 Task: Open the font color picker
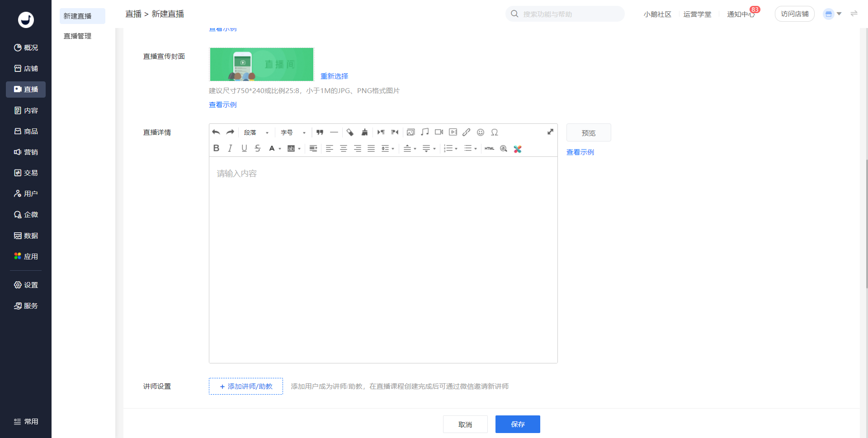tap(280, 149)
